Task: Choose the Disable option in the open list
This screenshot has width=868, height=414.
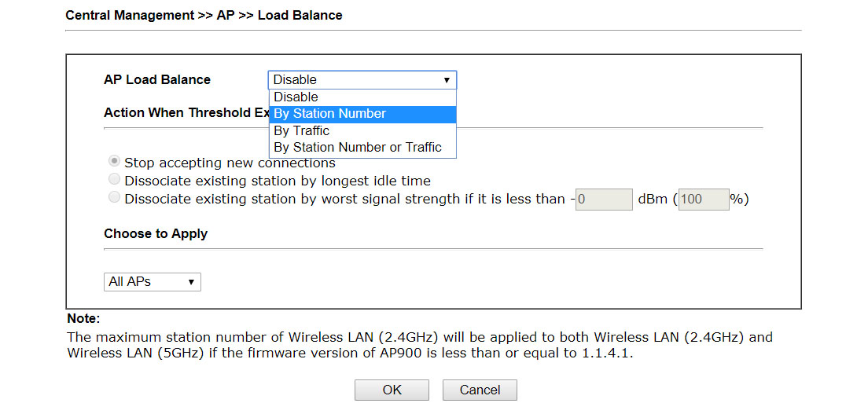Action: point(362,97)
